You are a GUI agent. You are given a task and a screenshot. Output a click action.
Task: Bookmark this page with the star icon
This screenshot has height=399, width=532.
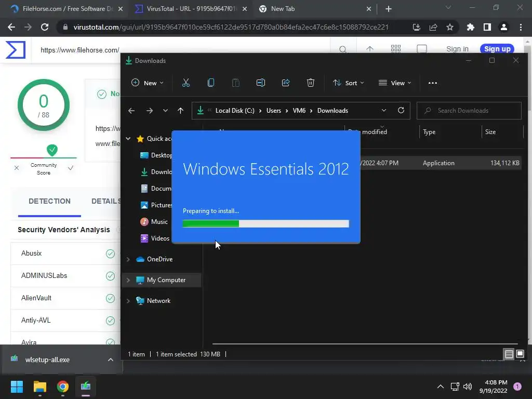point(450,27)
